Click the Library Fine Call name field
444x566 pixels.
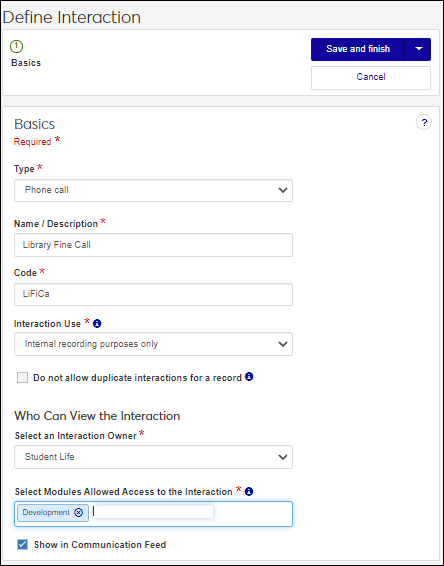(x=153, y=245)
